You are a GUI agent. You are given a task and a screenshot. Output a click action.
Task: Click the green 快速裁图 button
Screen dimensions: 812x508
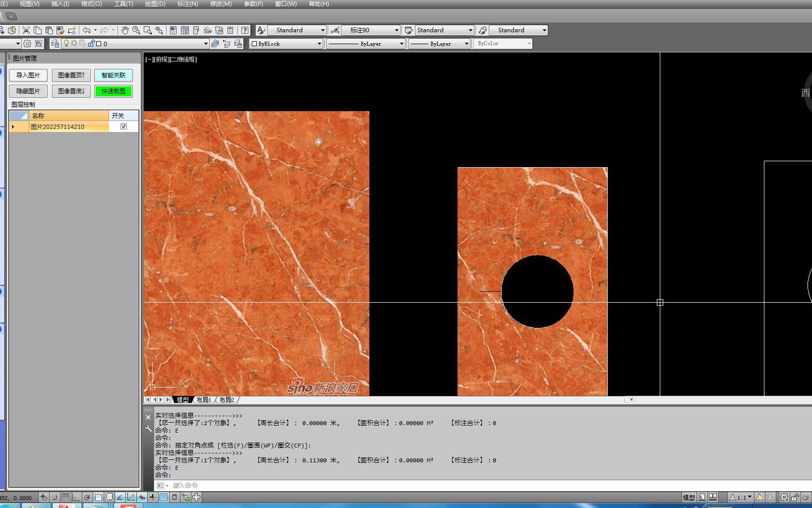point(114,91)
